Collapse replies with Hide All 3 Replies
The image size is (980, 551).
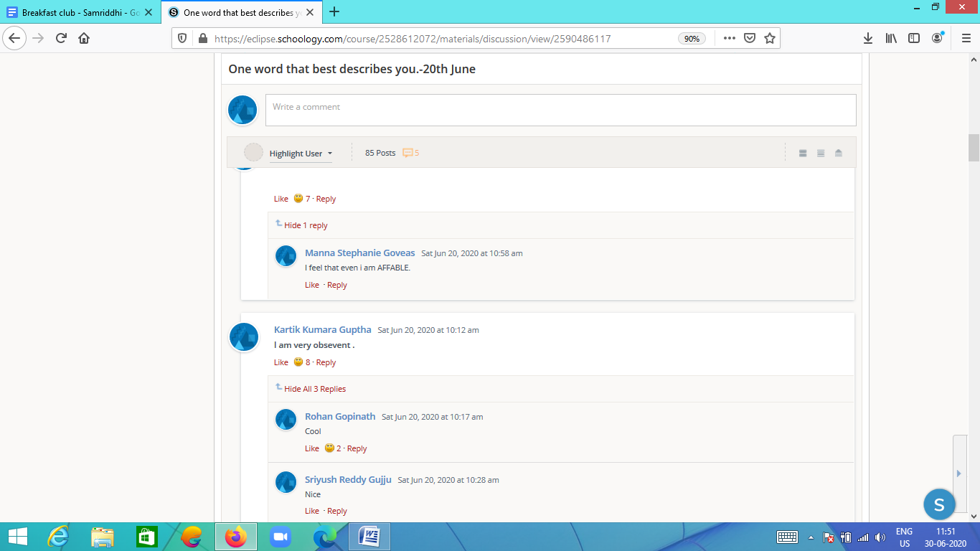point(315,389)
